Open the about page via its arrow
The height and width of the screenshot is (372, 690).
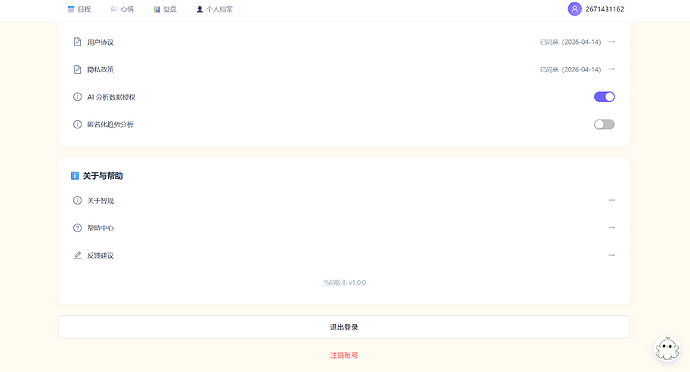tap(611, 200)
